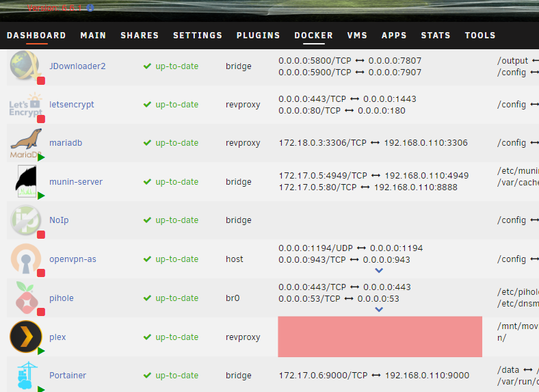
Task: Click Portainer port mapping 172.17.0.6:9000/TCP
Action: tap(373, 375)
